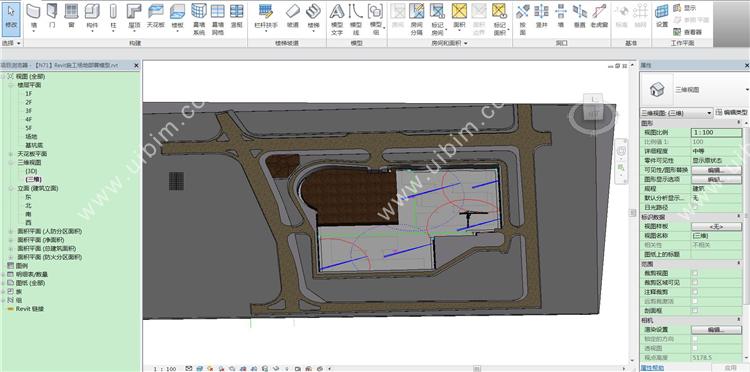Click 编辑 button for 可见性/图形替换
This screenshot has width=750, height=372.
pyautogui.click(x=716, y=170)
